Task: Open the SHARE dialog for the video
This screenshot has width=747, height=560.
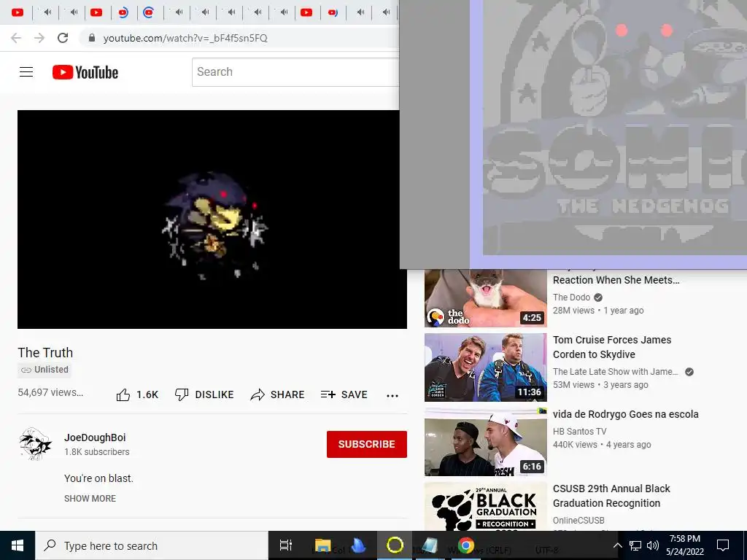Action: (277, 394)
